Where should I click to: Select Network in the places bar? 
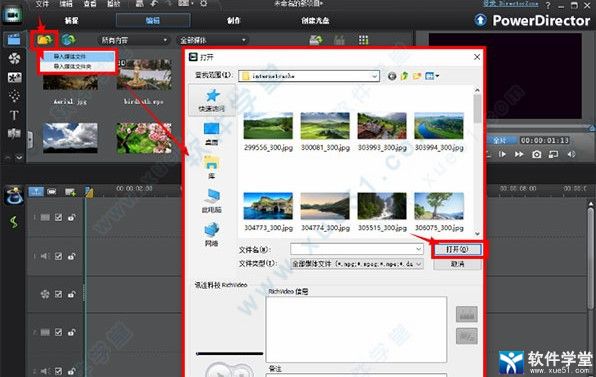pos(211,235)
